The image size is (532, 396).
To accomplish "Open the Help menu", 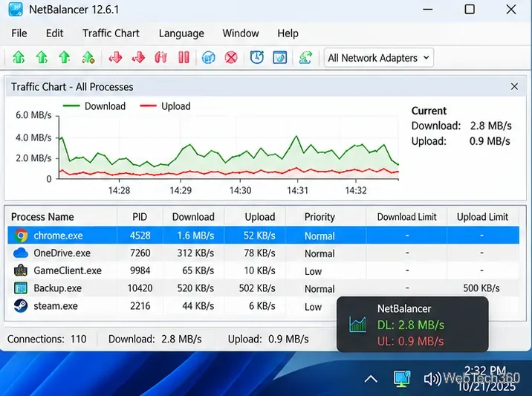I will [288, 33].
